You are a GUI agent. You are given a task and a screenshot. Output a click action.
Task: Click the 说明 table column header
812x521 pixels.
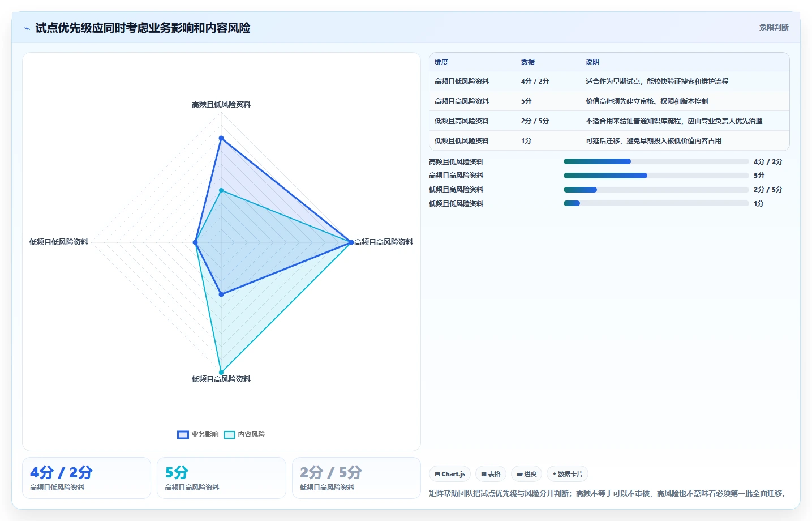(592, 62)
